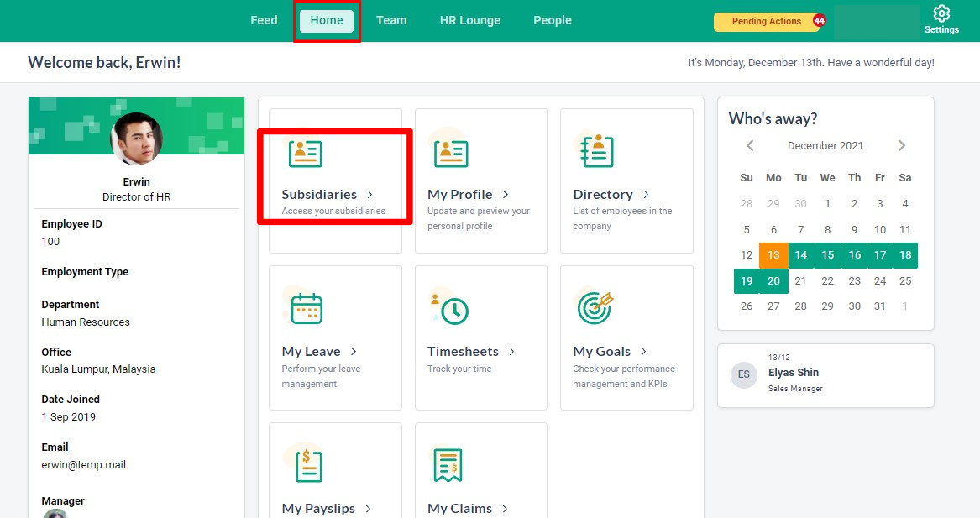This screenshot has width=980, height=518.
Task: Select the Home tab
Action: click(327, 21)
